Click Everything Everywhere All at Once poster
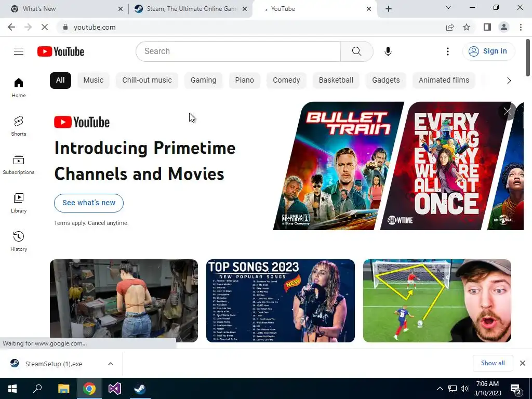 click(x=446, y=166)
